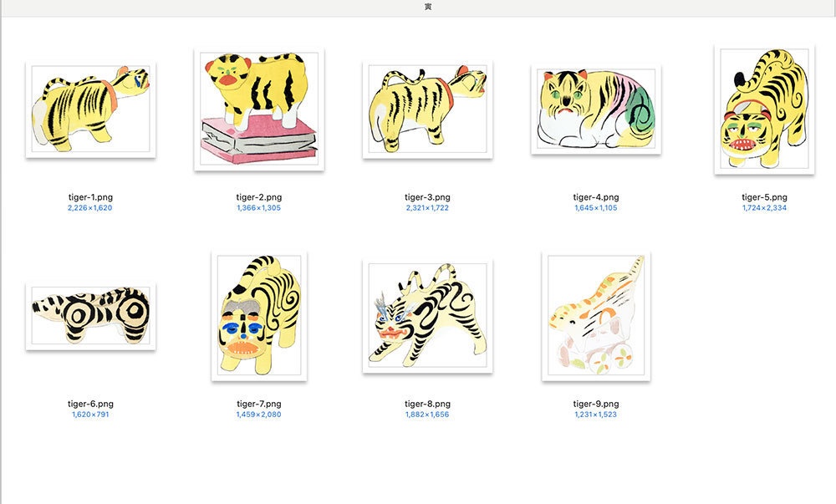Viewport: 836px width, 504px height.
Task: Click the tiger-7.png filename label
Action: (x=259, y=404)
